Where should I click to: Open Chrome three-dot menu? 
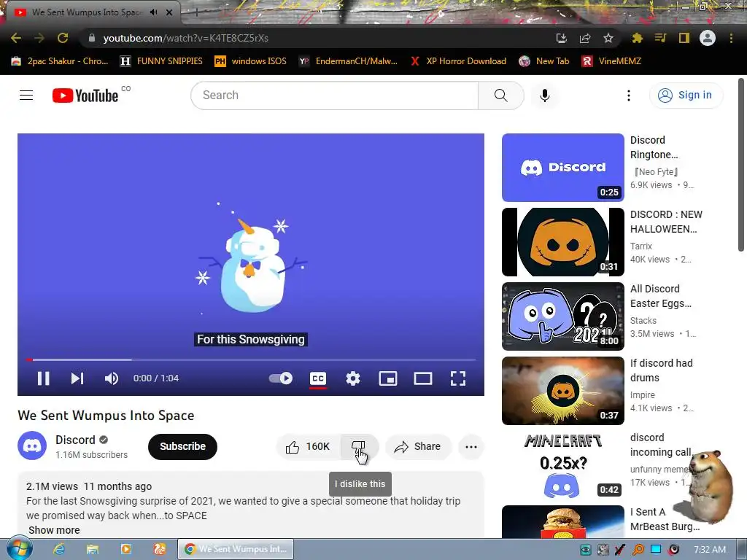tap(731, 38)
